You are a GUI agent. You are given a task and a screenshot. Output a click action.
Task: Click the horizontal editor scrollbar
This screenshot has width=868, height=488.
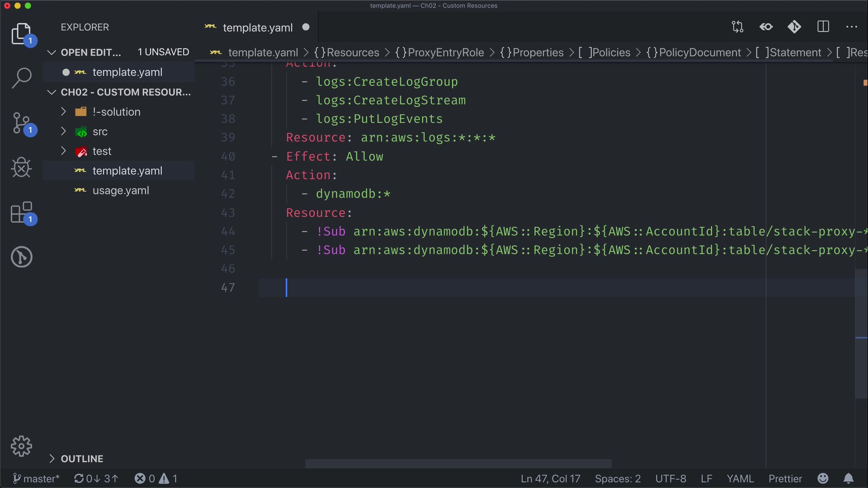pyautogui.click(x=458, y=464)
